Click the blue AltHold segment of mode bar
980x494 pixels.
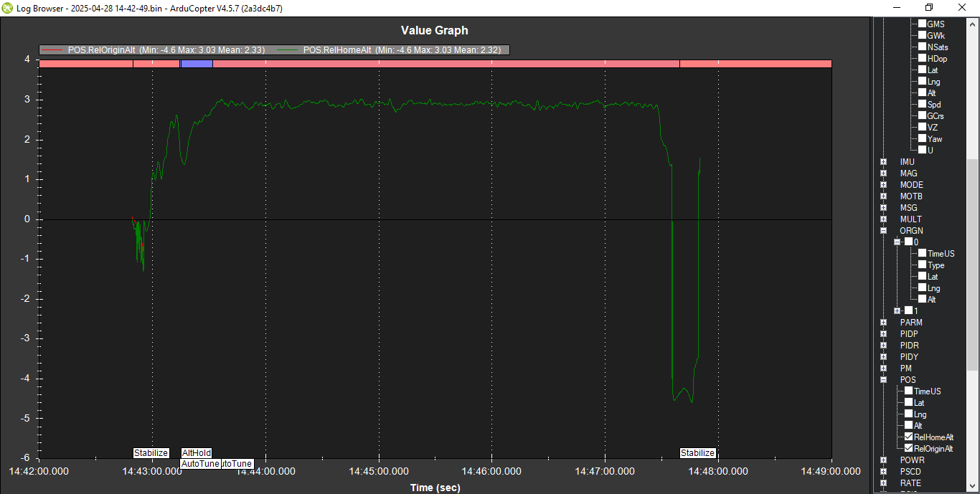[x=197, y=64]
